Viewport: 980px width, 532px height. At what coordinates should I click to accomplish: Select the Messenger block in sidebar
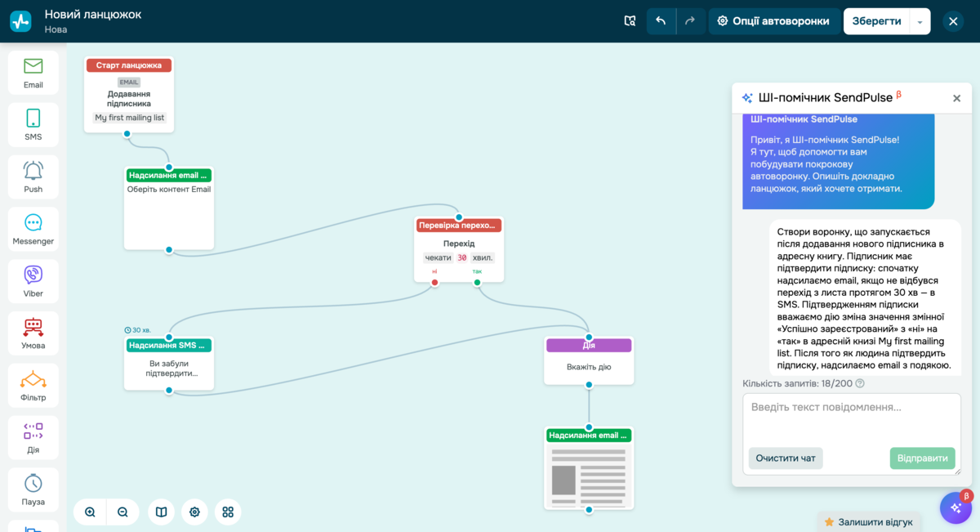click(x=33, y=230)
